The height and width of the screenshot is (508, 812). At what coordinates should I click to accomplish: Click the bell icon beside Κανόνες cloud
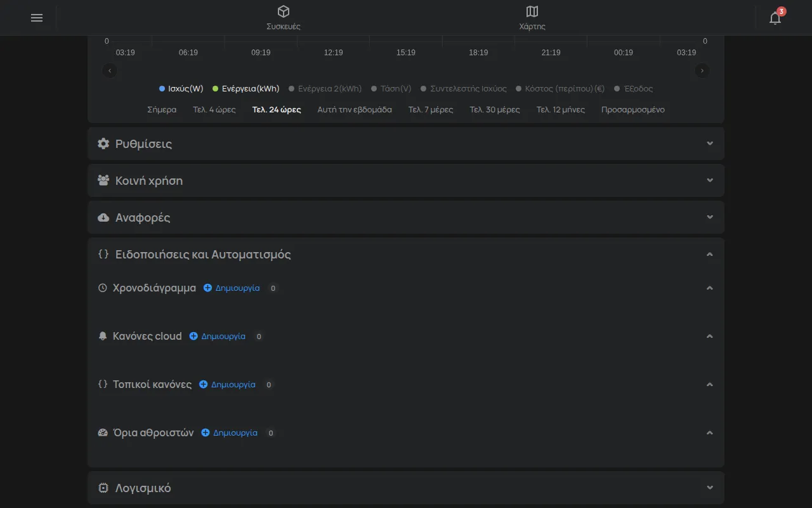click(x=103, y=336)
